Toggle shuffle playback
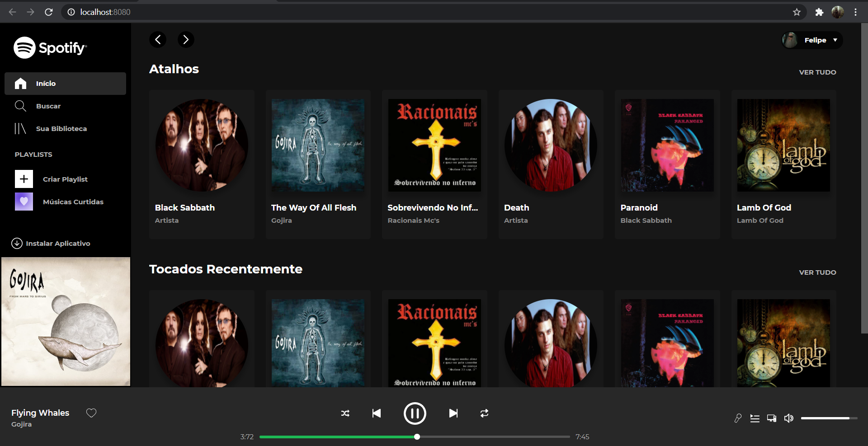Viewport: 868px width, 446px height. (345, 413)
